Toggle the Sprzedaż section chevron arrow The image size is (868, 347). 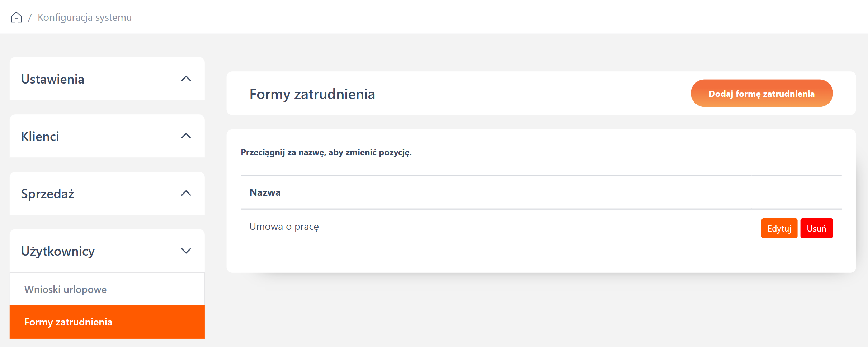186,193
